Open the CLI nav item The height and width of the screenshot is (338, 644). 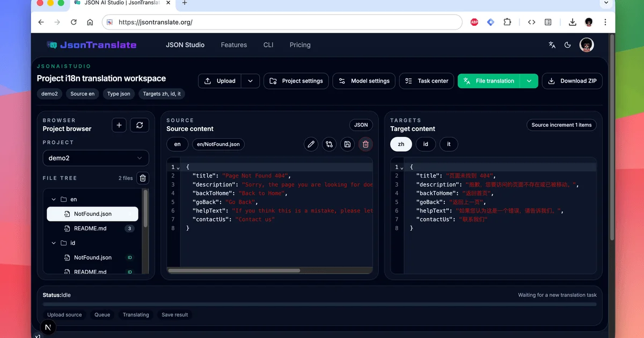[x=268, y=45]
